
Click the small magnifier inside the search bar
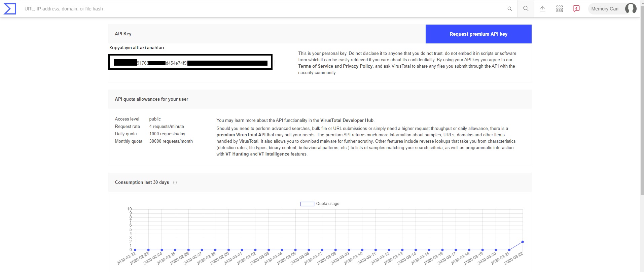pos(510,9)
